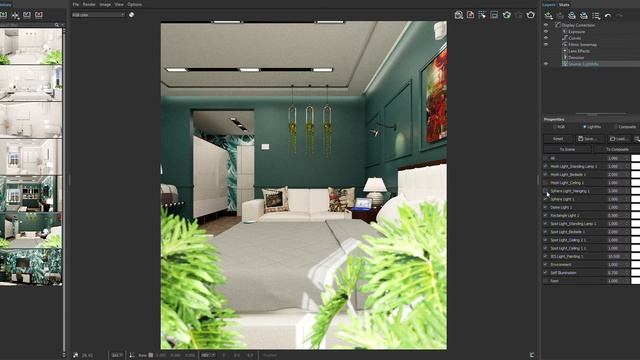Click the icon at status bar left end

(76, 355)
